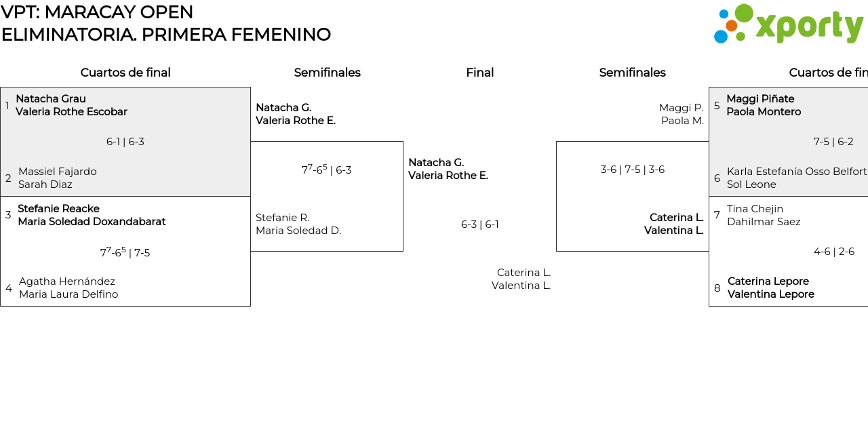Screen dimensions: 868x428
Task: Click Agatha Hernández and Maria Laura Delfino
Action: point(68,288)
